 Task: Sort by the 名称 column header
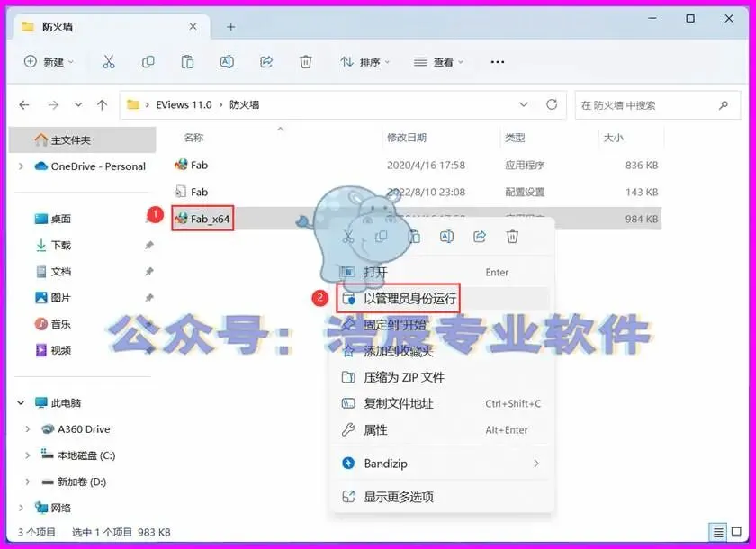[193, 138]
